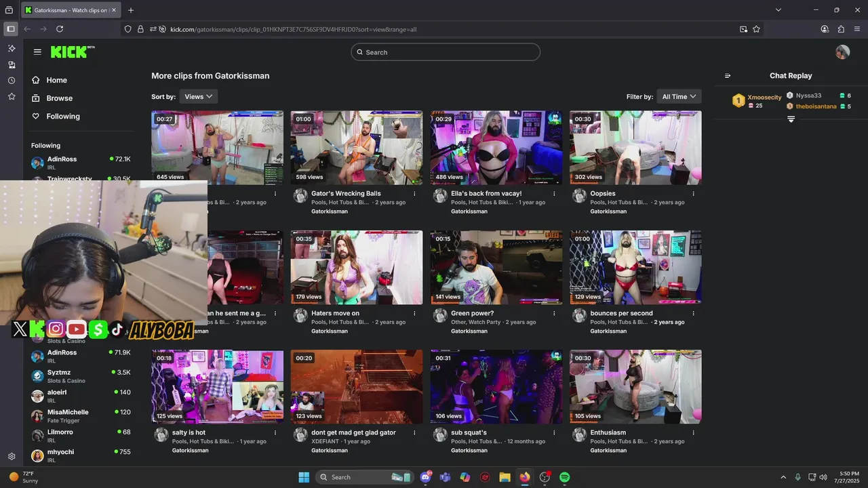Open AdinRoss channel with 72.1K viewers
The width and height of the screenshot is (868, 488).
click(81, 162)
